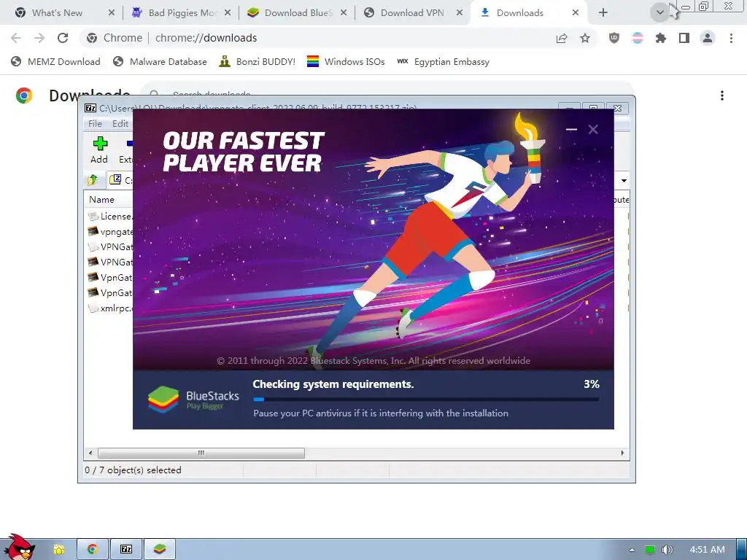Open Chrome three-dot main menu
Image resolution: width=747 pixels, height=560 pixels.
731,38
